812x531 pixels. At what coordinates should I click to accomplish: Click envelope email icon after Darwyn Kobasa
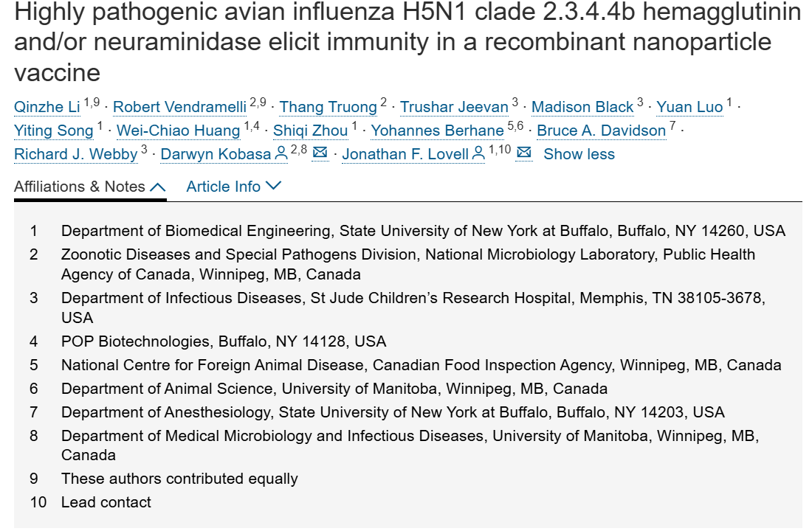tap(320, 153)
